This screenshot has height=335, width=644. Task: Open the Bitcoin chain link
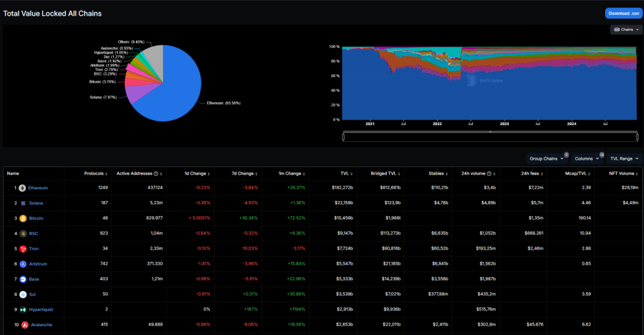point(36,218)
